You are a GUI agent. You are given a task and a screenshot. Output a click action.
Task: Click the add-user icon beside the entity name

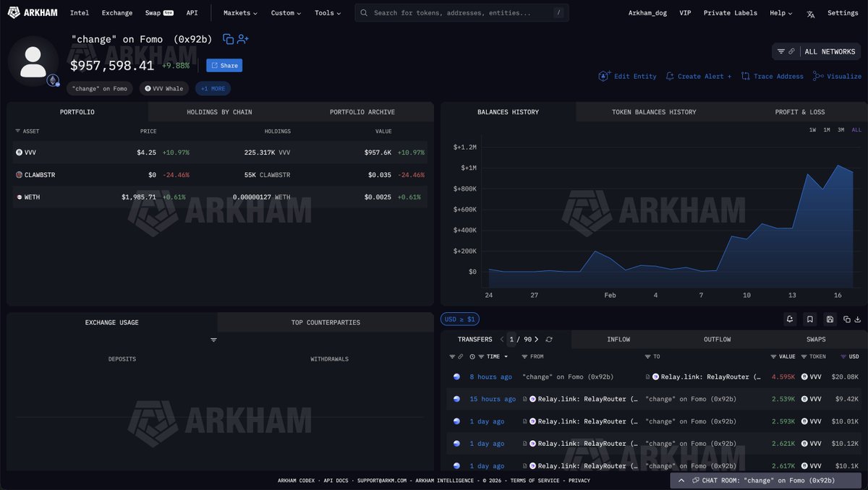(x=243, y=39)
